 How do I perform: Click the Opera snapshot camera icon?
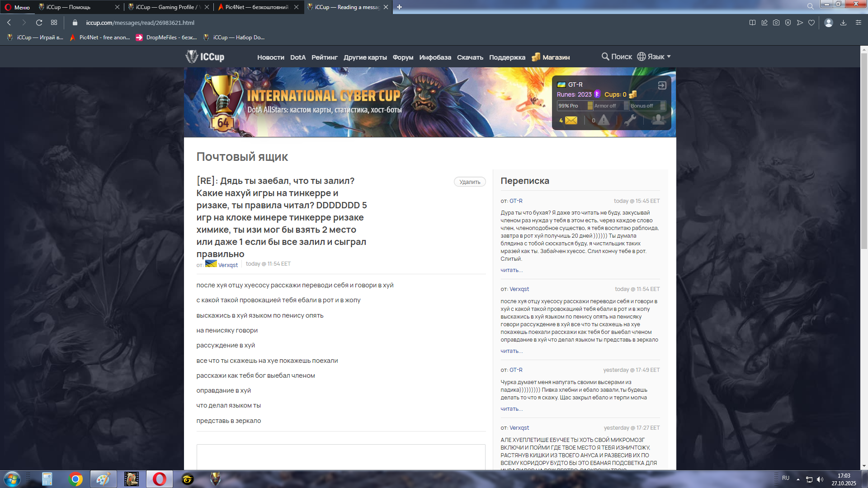point(776,23)
